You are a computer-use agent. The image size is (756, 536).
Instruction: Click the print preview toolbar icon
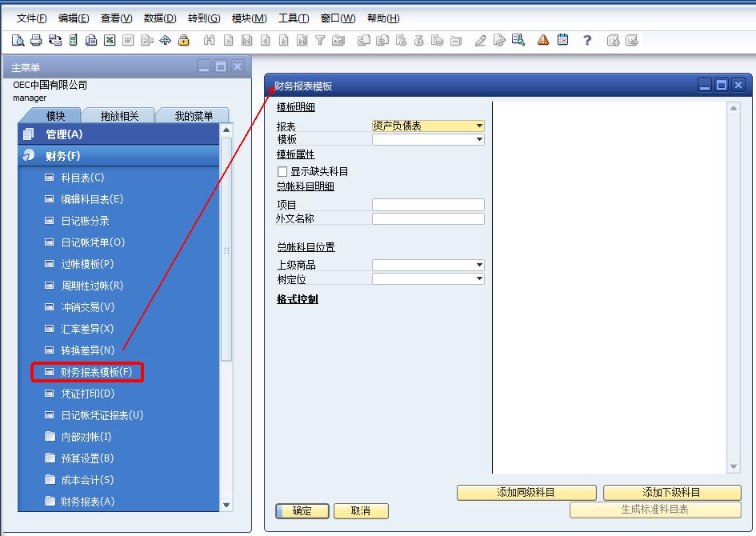point(18,40)
